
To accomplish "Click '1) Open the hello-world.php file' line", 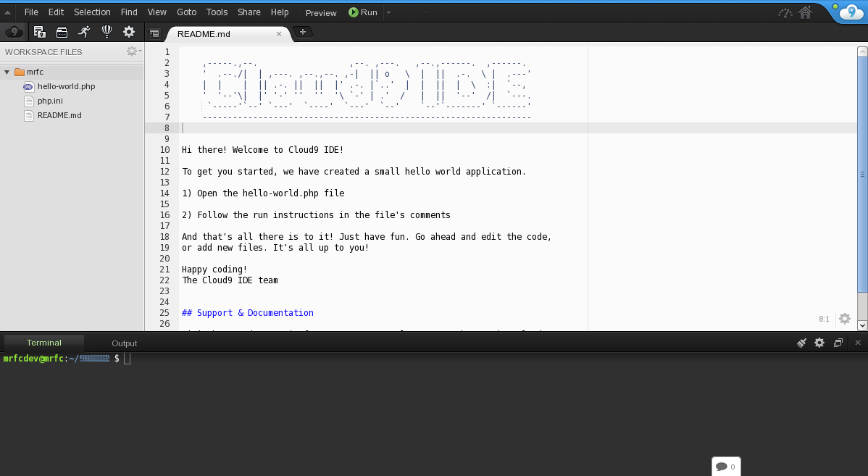I will [263, 193].
